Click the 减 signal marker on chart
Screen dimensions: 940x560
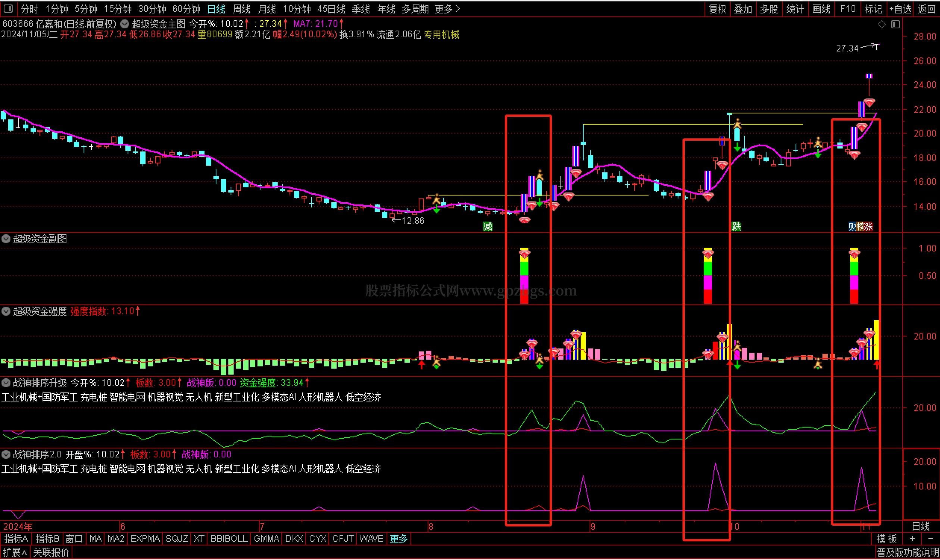pos(488,227)
